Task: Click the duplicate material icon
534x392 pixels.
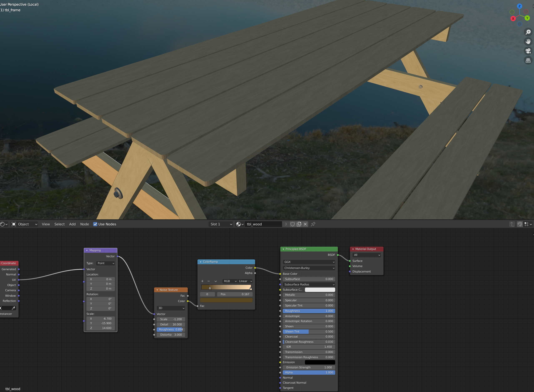Action: (x=299, y=224)
